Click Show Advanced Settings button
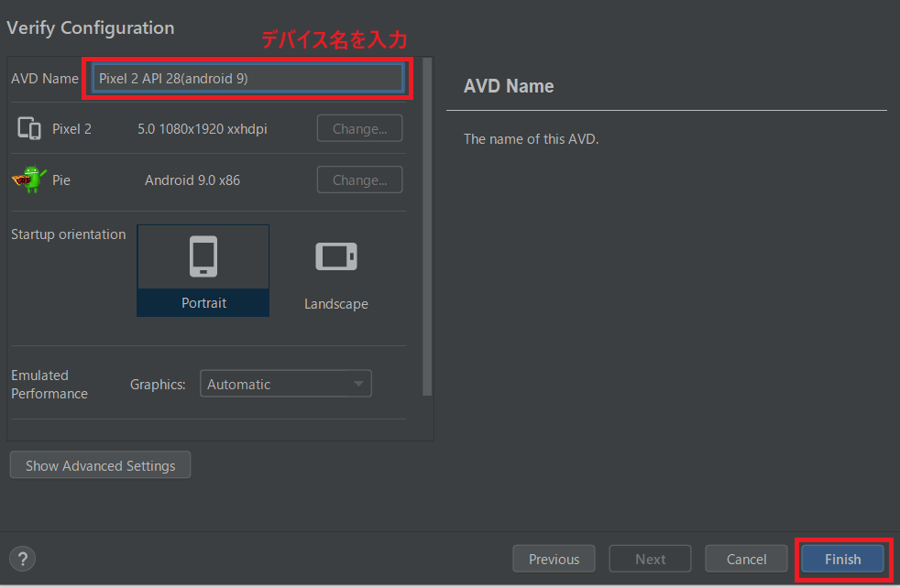Screen dimensions: 900x588 coord(101,465)
